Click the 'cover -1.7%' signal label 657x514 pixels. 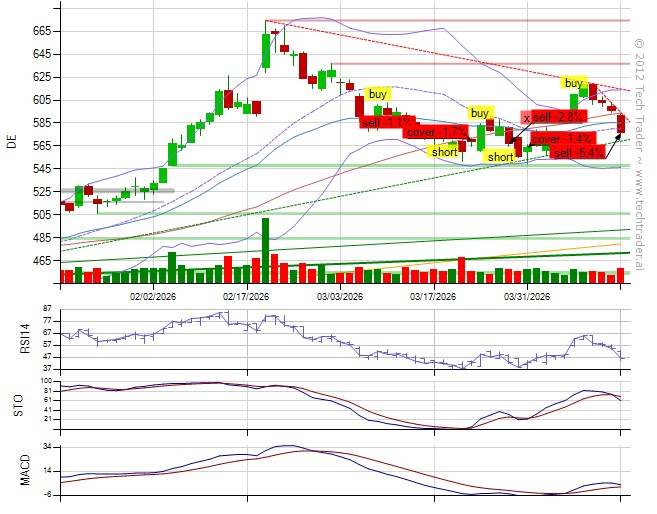436,132
